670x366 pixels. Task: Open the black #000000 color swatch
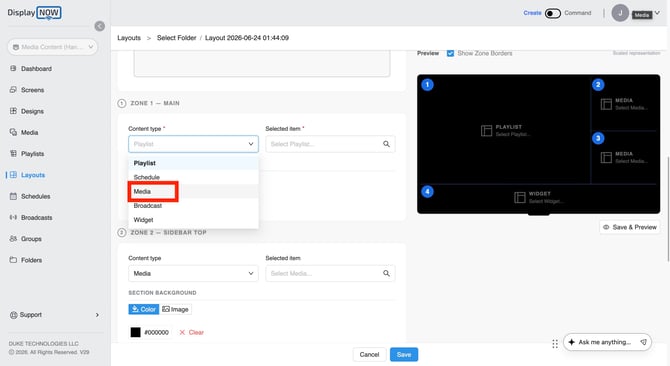coord(135,332)
